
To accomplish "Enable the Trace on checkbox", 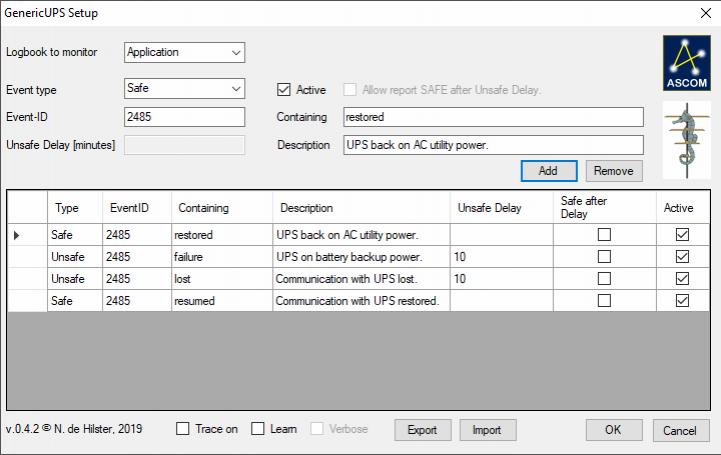I will pos(183,429).
